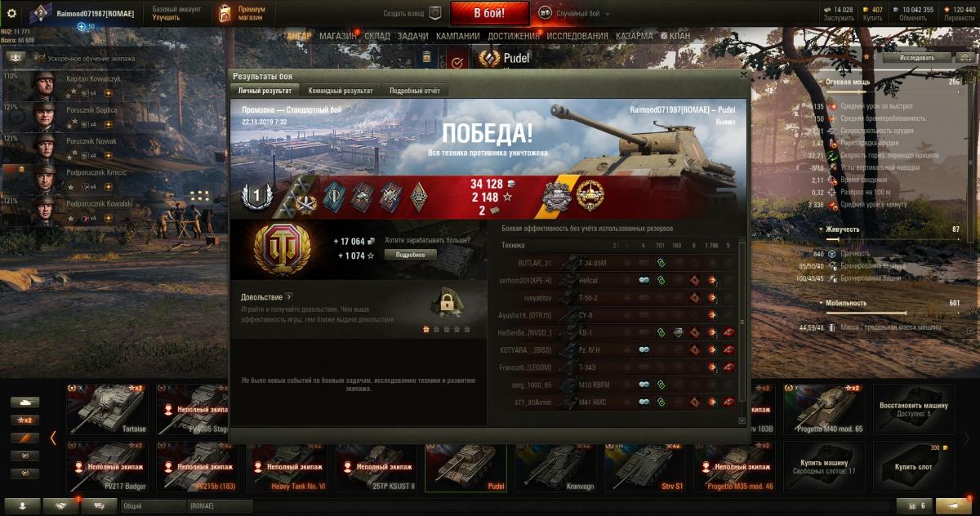Toggle the x2 bonus tank filter
The height and width of the screenshot is (516, 980).
pyautogui.click(x=25, y=420)
